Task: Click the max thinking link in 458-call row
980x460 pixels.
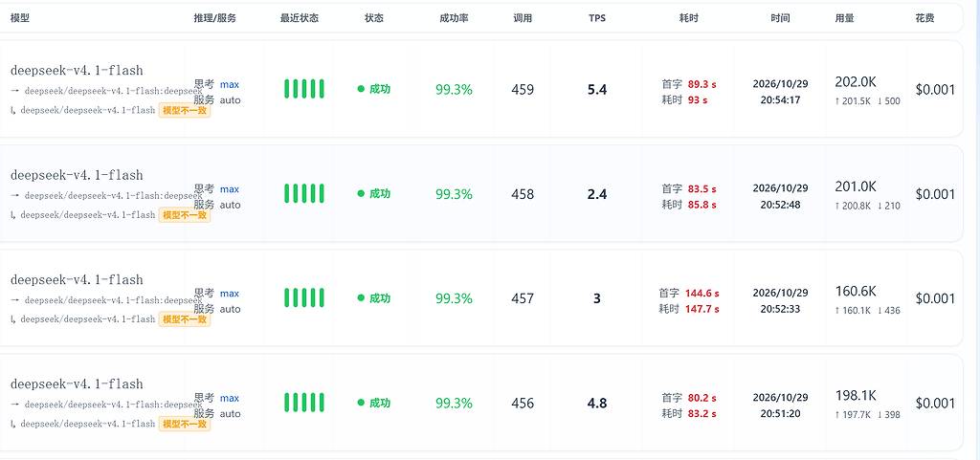Action: (x=230, y=189)
